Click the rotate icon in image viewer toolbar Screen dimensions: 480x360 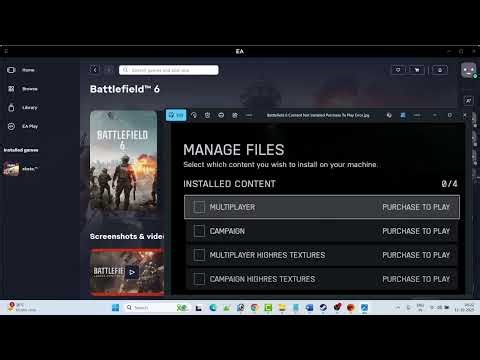click(194, 115)
